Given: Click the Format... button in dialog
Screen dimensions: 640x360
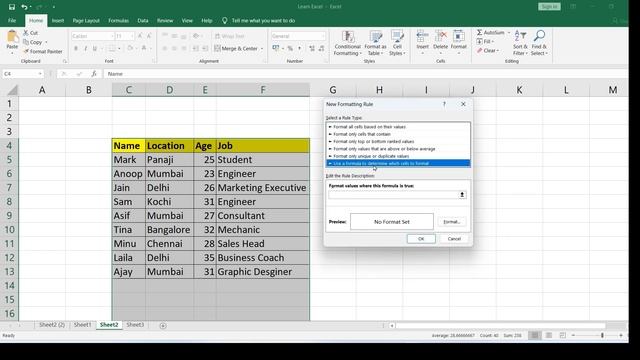Looking at the screenshot, I should (x=451, y=222).
